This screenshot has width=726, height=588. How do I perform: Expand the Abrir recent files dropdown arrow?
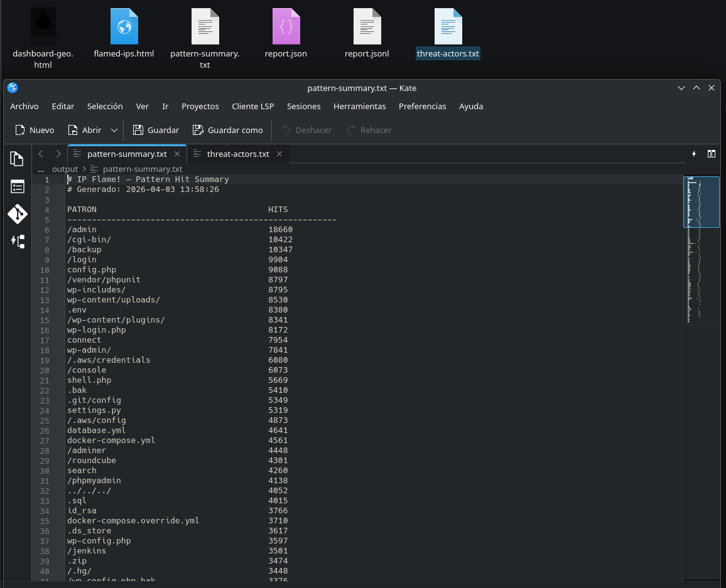pyautogui.click(x=114, y=130)
